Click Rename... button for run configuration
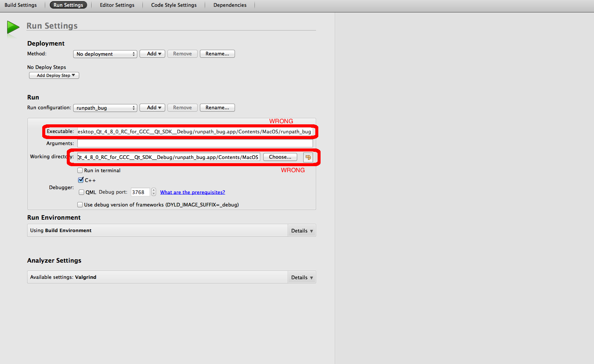This screenshot has width=594, height=364. point(217,108)
